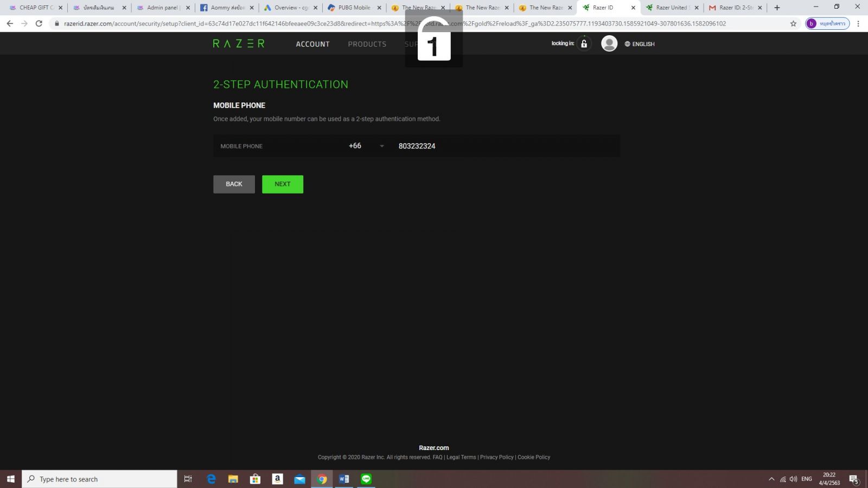Click the padlock icon beside locking in
The image size is (868, 488).
click(584, 43)
